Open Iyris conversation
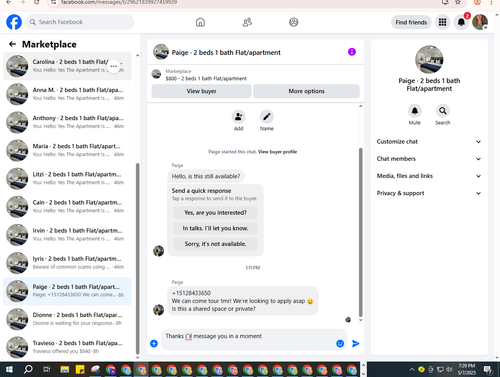Image resolution: width=500 pixels, height=377 pixels. coord(67,263)
